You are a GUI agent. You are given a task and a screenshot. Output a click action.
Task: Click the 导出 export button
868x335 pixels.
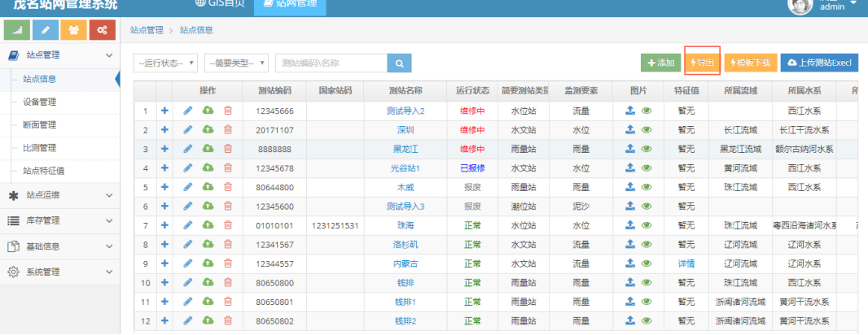(x=702, y=63)
